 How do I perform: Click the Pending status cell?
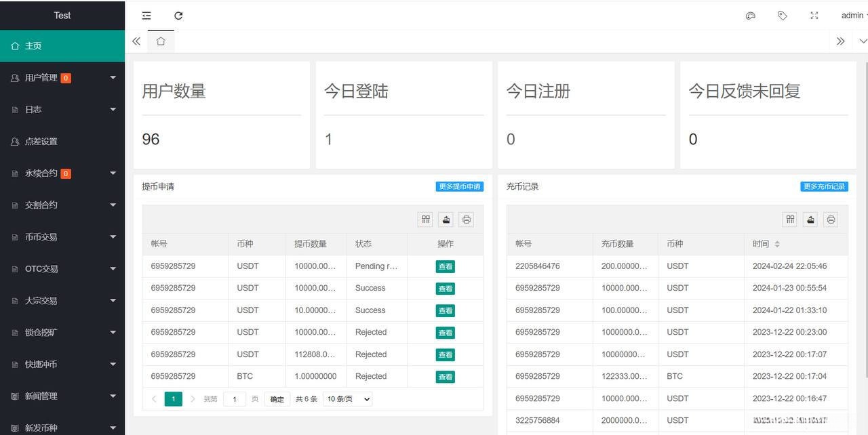(376, 266)
